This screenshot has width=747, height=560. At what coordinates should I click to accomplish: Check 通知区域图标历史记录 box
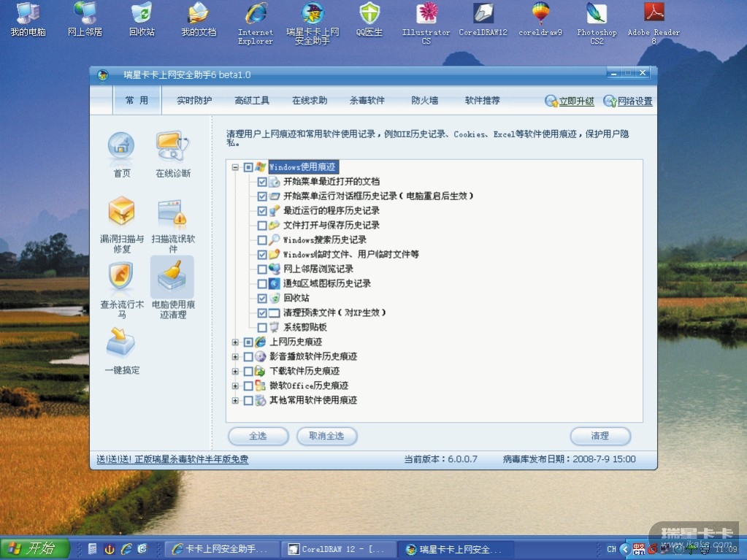tap(262, 284)
